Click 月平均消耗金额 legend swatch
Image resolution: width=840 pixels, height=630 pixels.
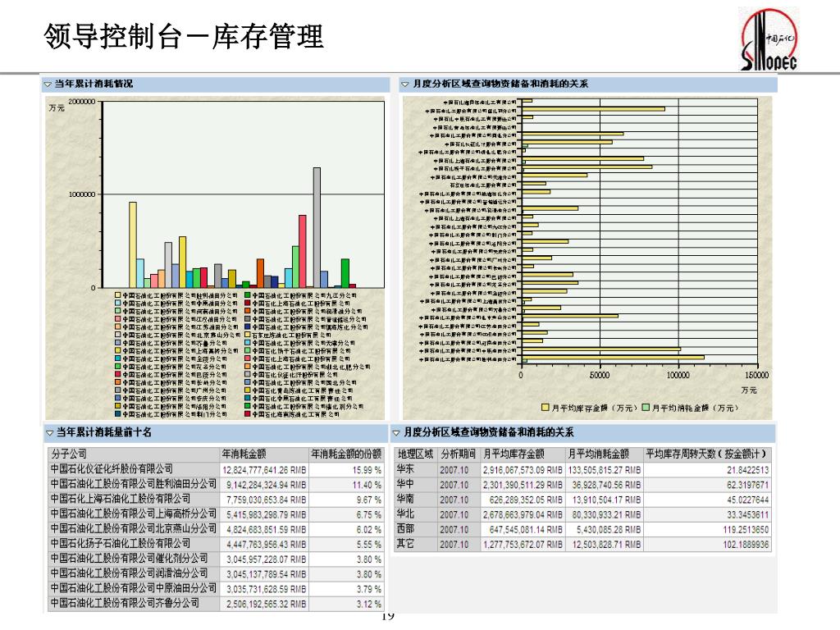click(646, 409)
